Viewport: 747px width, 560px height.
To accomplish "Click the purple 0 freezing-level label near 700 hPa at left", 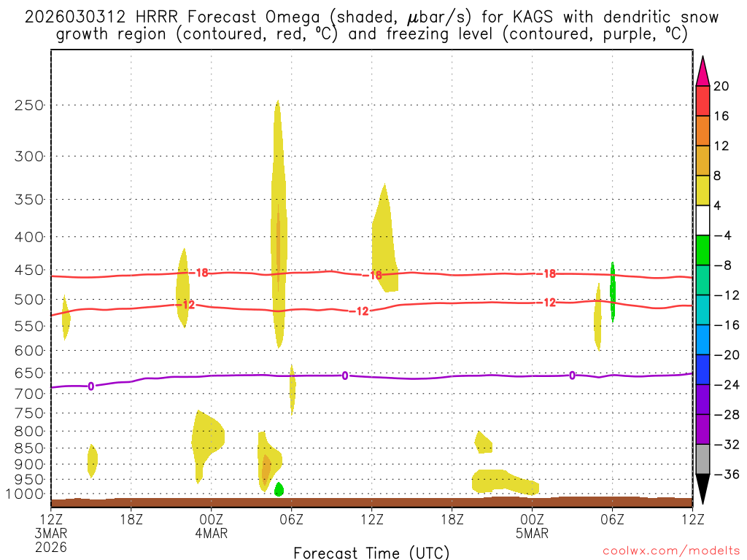I will [x=91, y=386].
